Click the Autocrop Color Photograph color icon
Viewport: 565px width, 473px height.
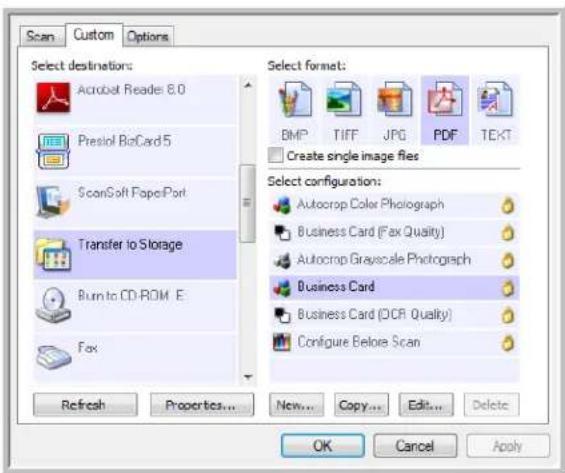click(282, 205)
